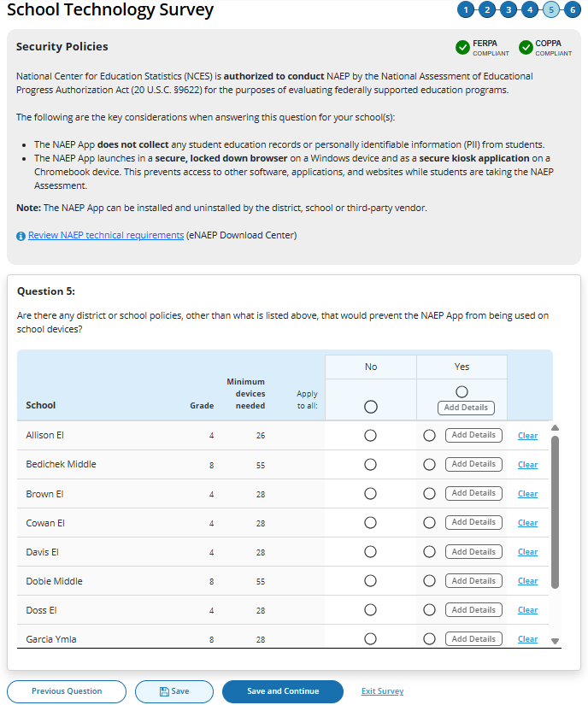
Task: Exit the survey
Action: coord(382,691)
